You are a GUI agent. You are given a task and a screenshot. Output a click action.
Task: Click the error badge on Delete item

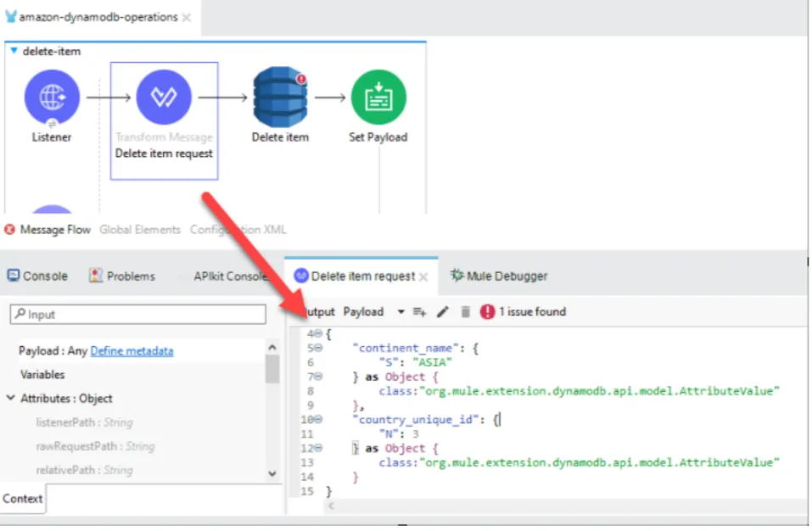pyautogui.click(x=301, y=79)
